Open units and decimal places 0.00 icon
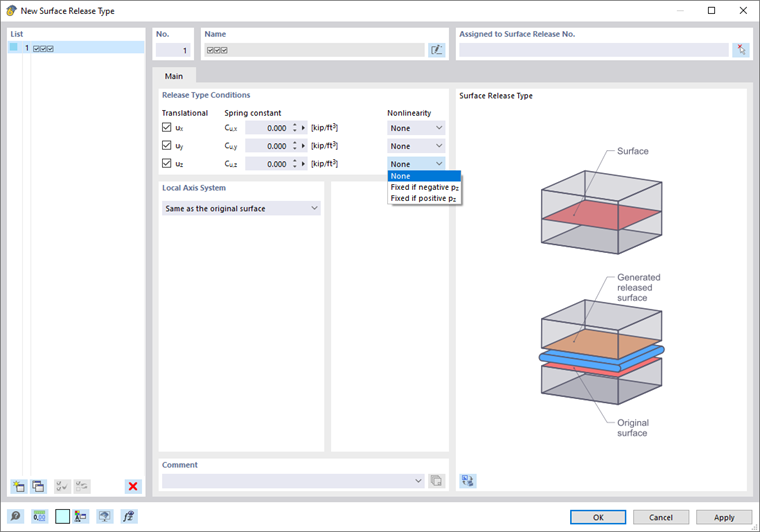Viewport: 760px width, 532px height. pos(39,516)
